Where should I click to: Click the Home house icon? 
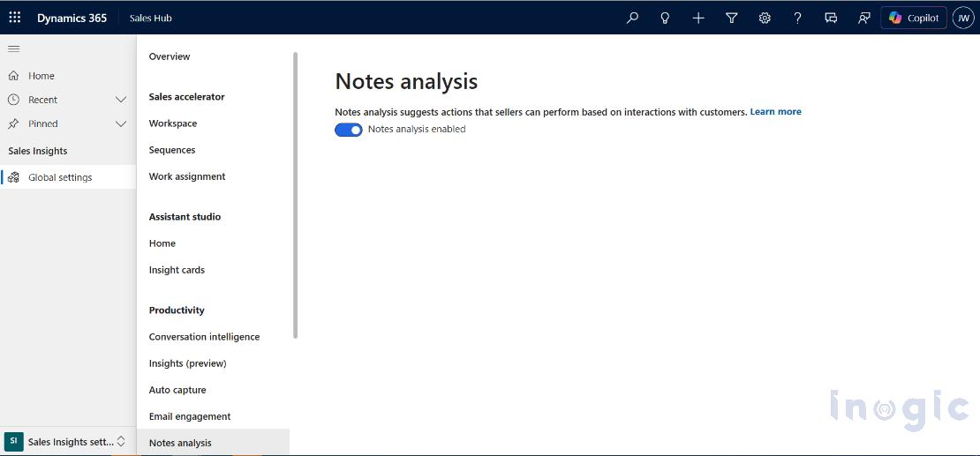click(13, 76)
